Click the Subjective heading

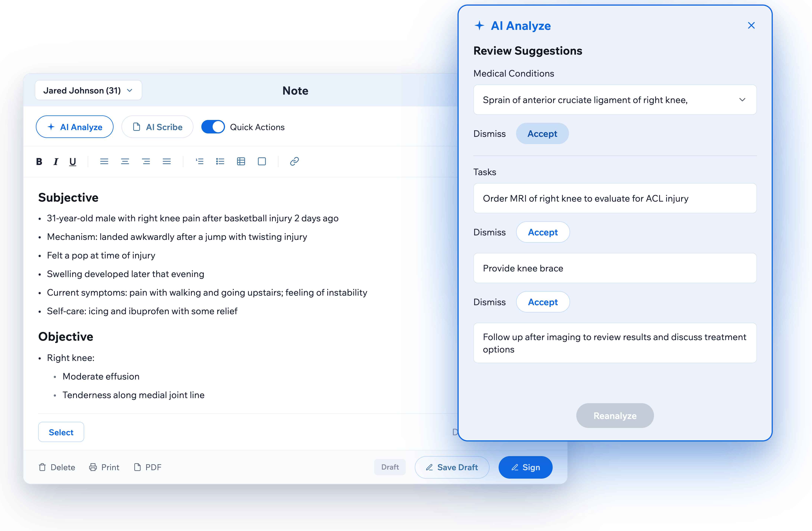[x=68, y=198]
